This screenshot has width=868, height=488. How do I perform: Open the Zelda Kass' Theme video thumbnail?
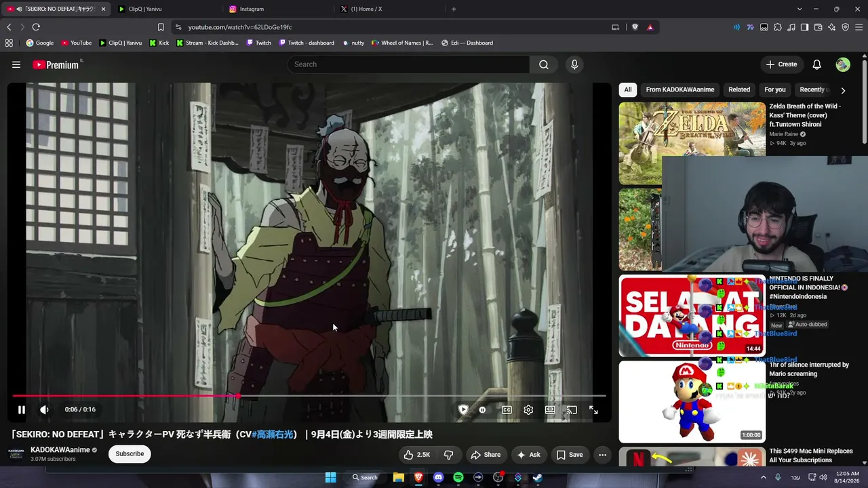692,143
